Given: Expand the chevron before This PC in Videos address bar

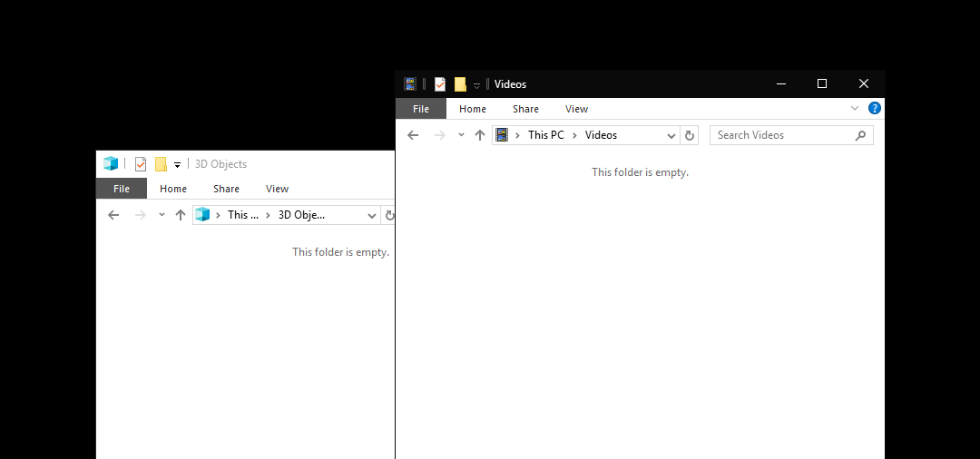Looking at the screenshot, I should (517, 135).
